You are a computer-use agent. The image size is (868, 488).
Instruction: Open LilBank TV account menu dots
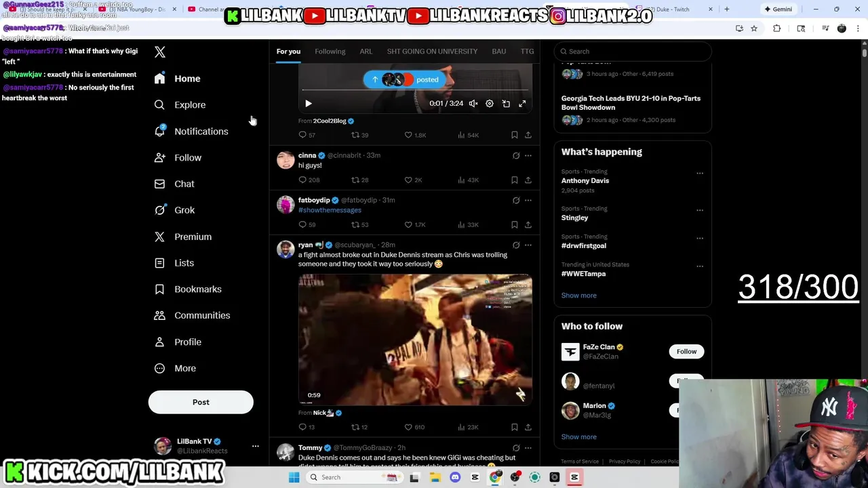[256, 446]
